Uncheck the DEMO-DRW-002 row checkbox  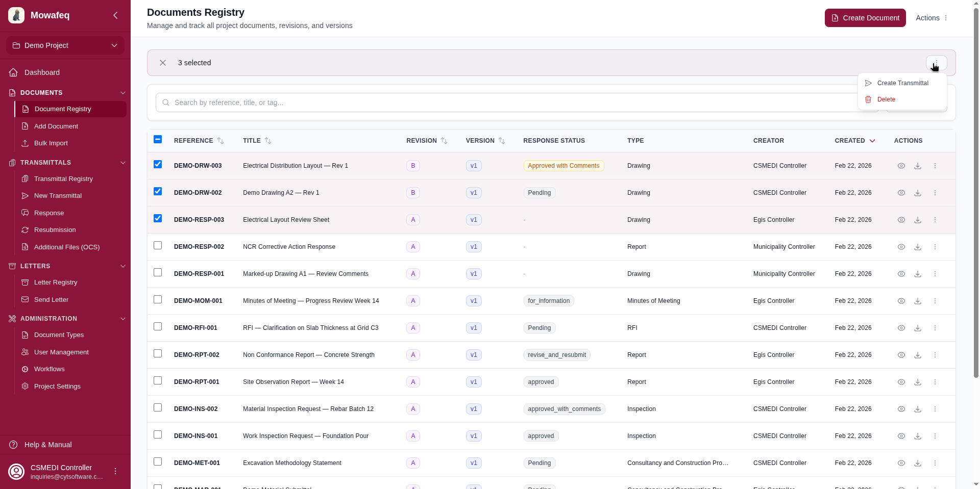158,191
